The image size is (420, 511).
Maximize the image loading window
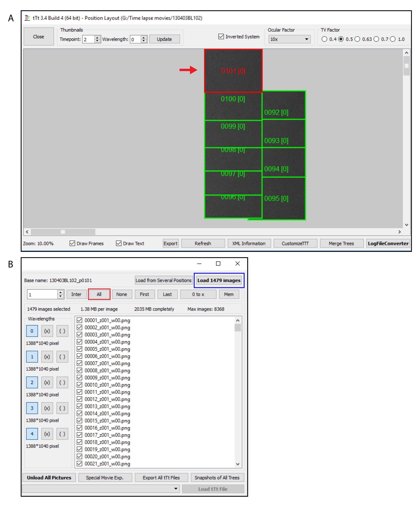pos(218,263)
